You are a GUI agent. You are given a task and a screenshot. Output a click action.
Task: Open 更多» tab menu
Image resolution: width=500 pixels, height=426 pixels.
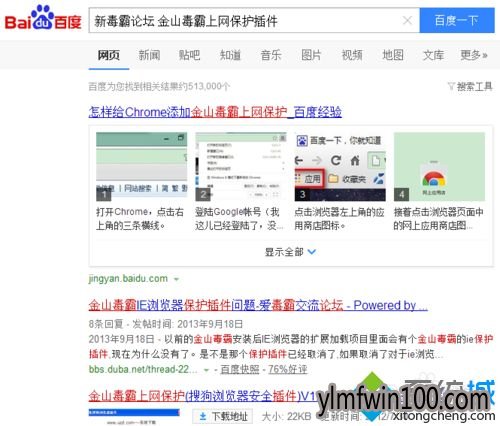click(x=474, y=55)
